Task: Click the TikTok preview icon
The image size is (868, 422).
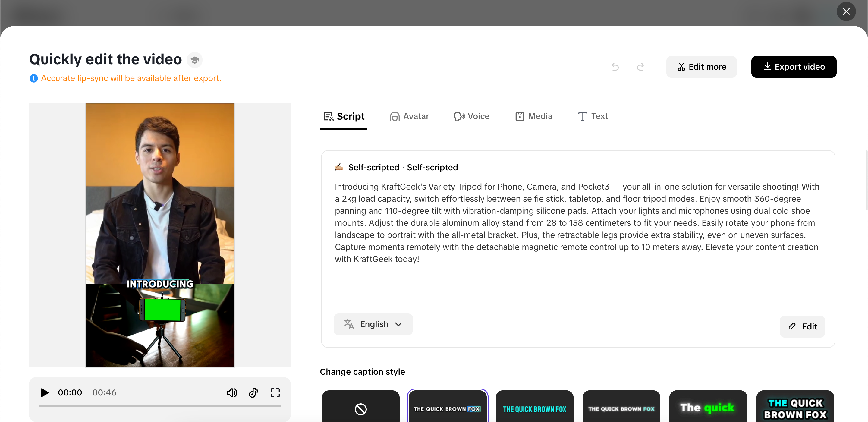Action: [253, 393]
